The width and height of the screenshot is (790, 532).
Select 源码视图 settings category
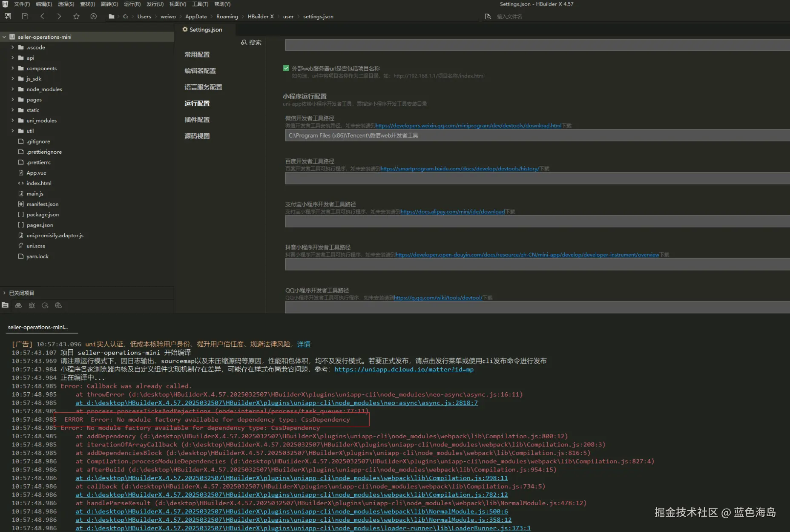(x=197, y=136)
